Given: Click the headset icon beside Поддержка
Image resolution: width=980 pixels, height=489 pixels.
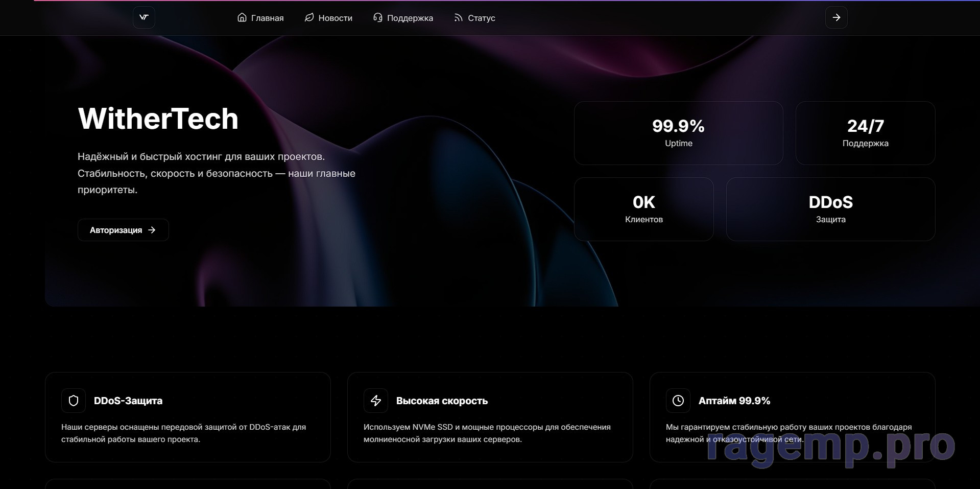Looking at the screenshot, I should click(x=377, y=18).
